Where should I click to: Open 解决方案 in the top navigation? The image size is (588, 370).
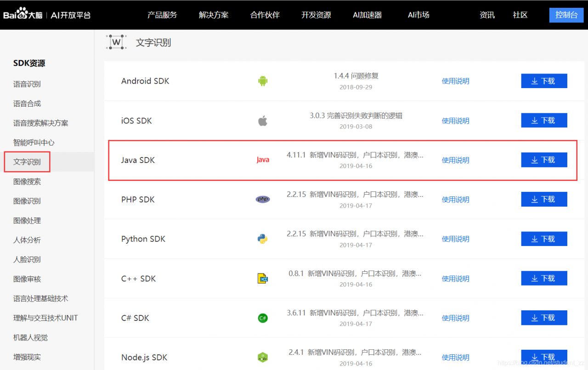coord(214,15)
